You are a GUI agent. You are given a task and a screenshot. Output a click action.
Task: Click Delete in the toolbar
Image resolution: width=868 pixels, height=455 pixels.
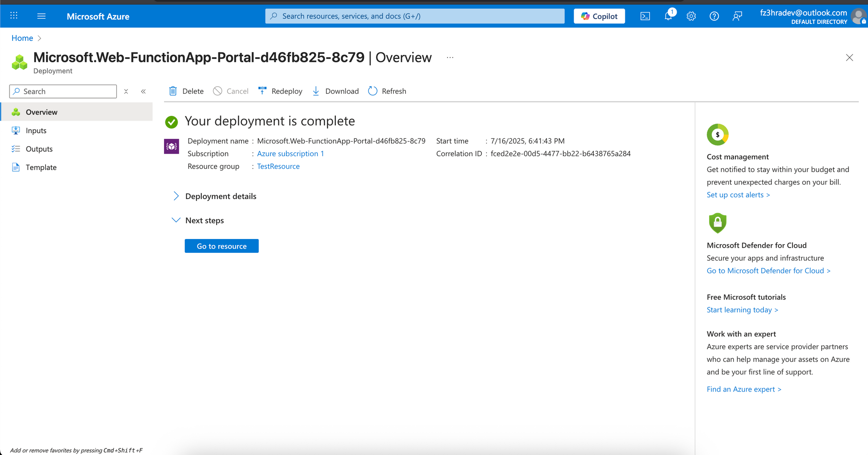point(186,91)
